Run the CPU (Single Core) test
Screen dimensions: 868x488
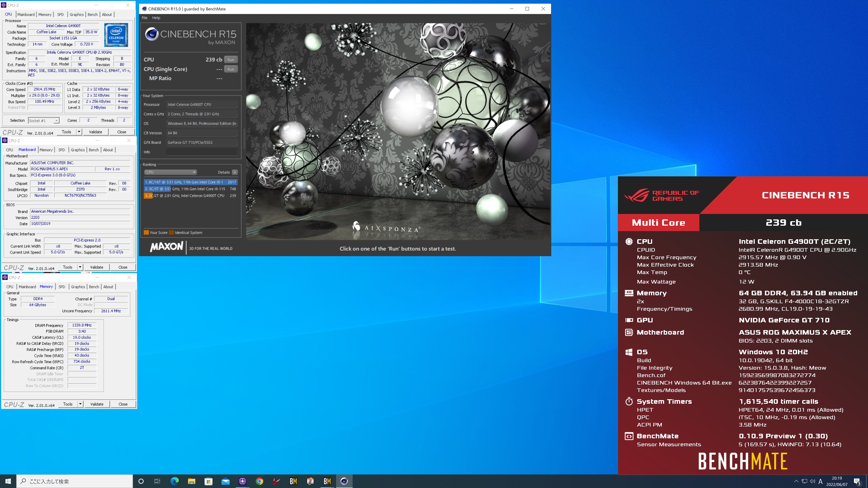(x=231, y=69)
